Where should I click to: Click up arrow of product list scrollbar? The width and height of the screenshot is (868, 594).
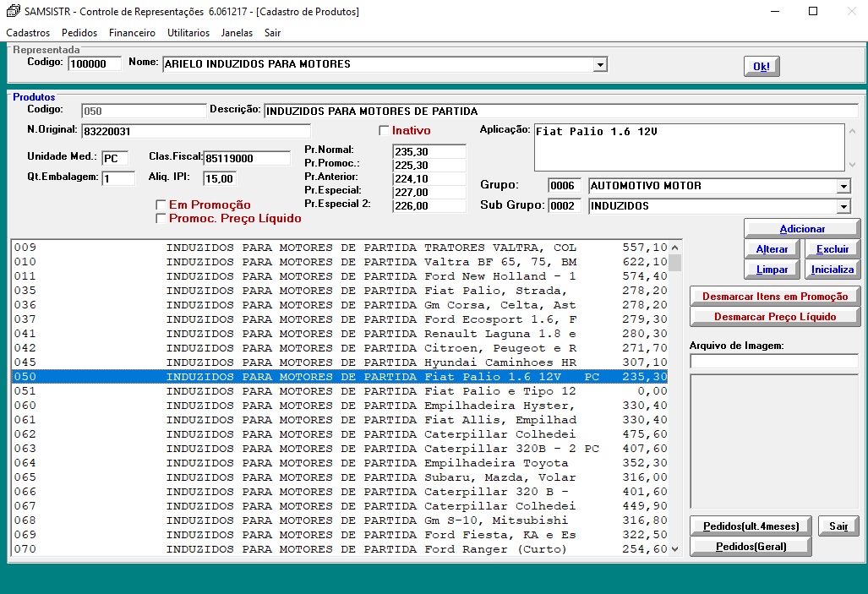(674, 248)
